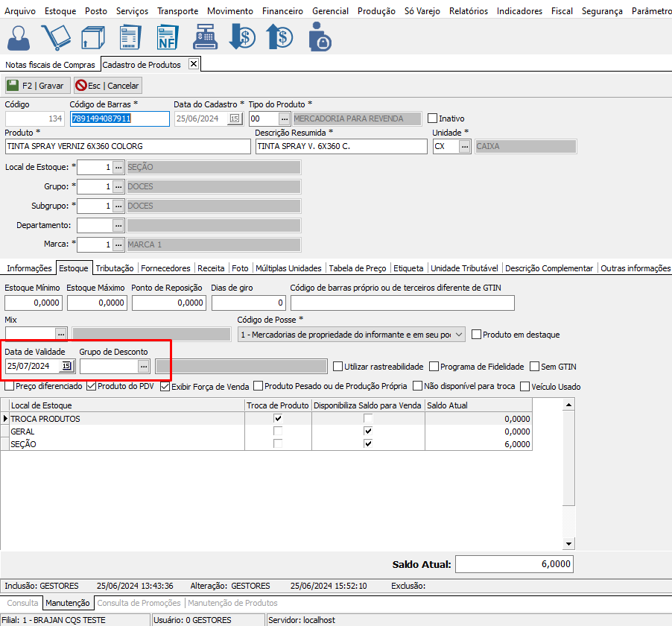Open the cash register icon
Viewport: 672px width, 626px height.
point(204,37)
